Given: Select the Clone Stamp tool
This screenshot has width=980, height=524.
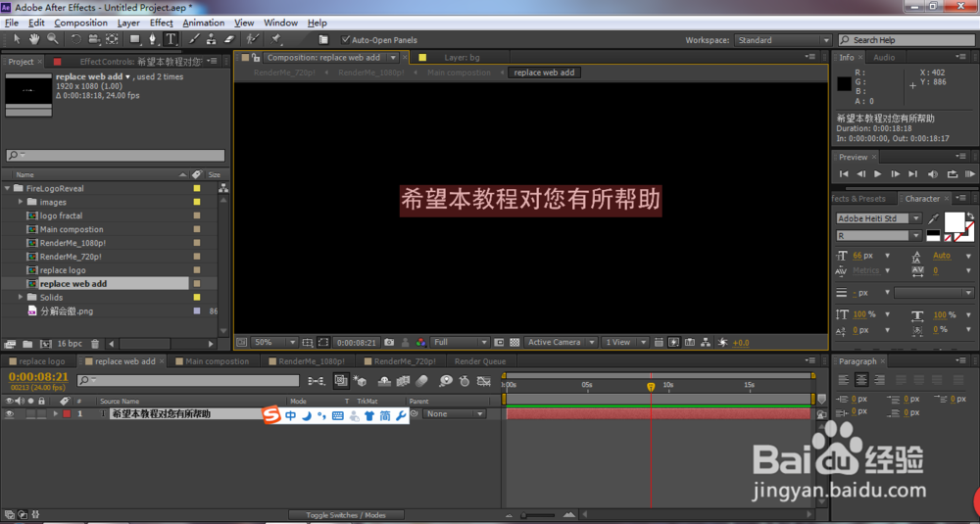Looking at the screenshot, I should 212,39.
